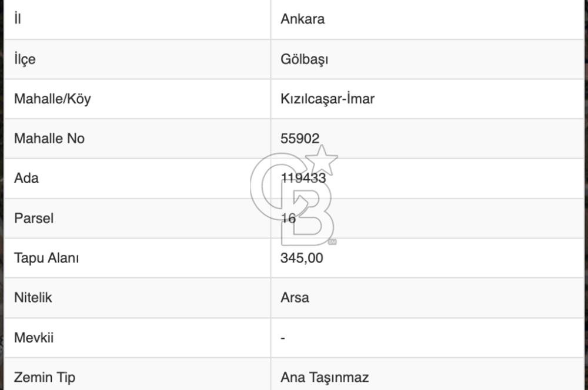Click the 345,00 area value

click(302, 258)
